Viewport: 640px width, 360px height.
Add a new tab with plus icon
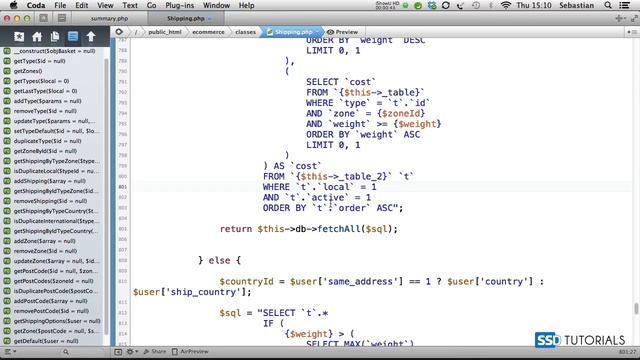pyautogui.click(x=619, y=18)
